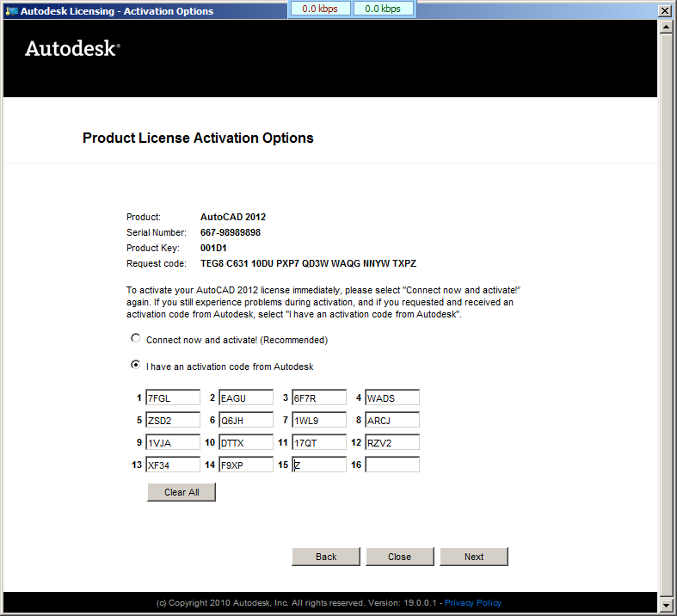The image size is (677, 616).
Task: Click the serial number 667-98989898
Action: [231, 232]
